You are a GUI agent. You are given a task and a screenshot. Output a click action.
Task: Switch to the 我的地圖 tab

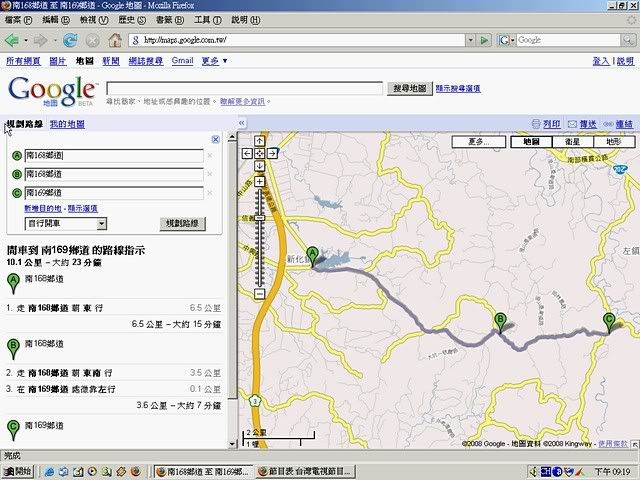point(67,124)
